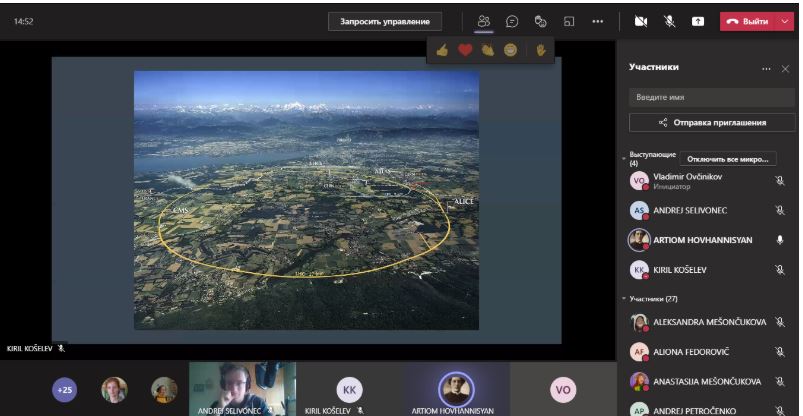Select Vladimir Ovčinikov in participant list
The image size is (803, 416).
pyautogui.click(x=687, y=177)
